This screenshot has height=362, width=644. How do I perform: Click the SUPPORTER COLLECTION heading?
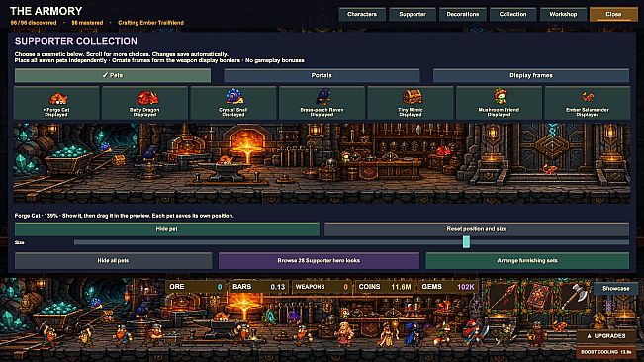pyautogui.click(x=76, y=41)
